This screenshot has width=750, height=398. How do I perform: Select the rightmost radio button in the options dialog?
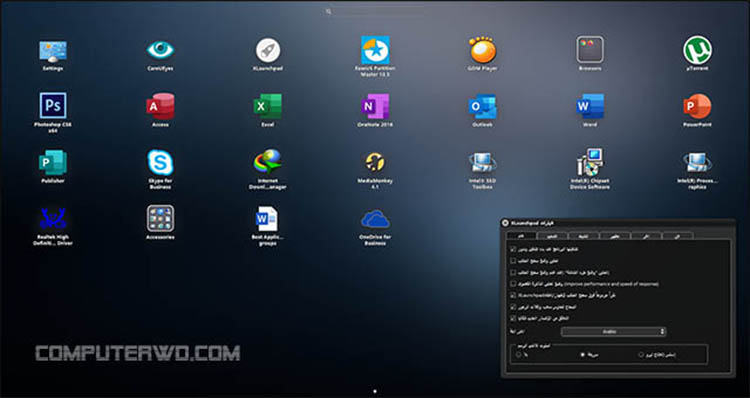click(640, 355)
